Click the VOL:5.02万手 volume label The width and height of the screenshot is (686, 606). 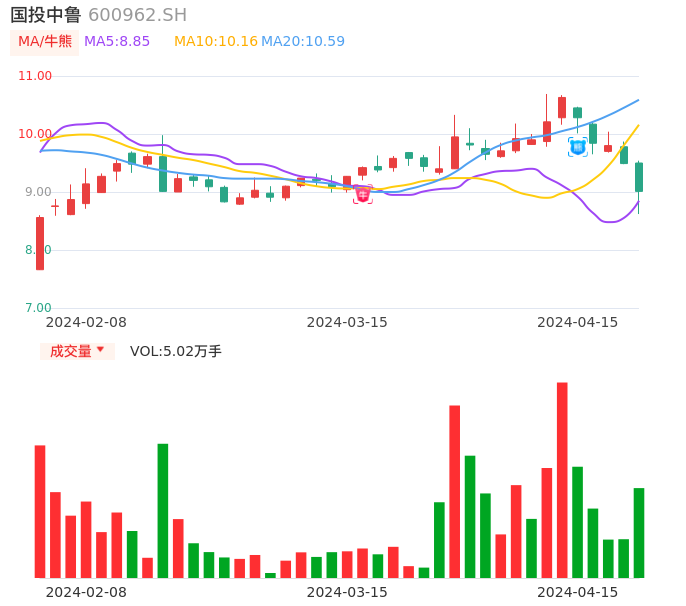pos(176,351)
